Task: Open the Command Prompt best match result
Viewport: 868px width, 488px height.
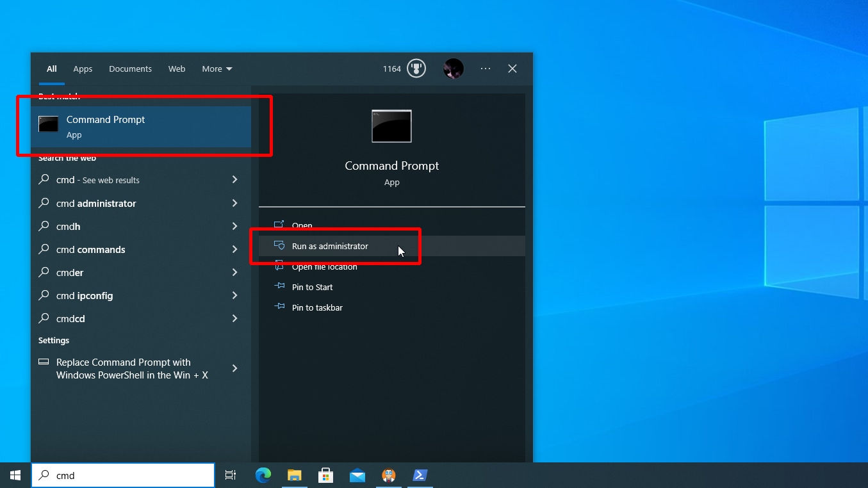Action: [141, 127]
